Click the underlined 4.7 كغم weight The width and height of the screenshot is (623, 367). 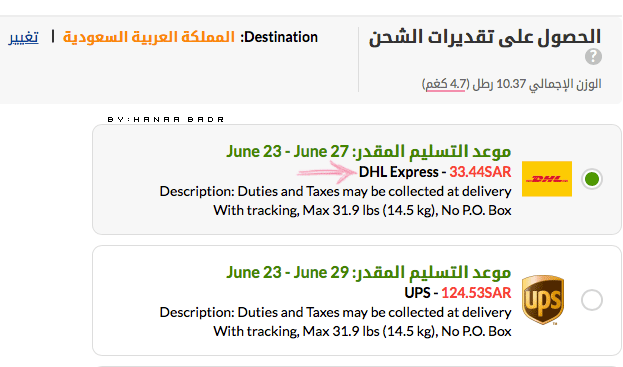(x=445, y=84)
